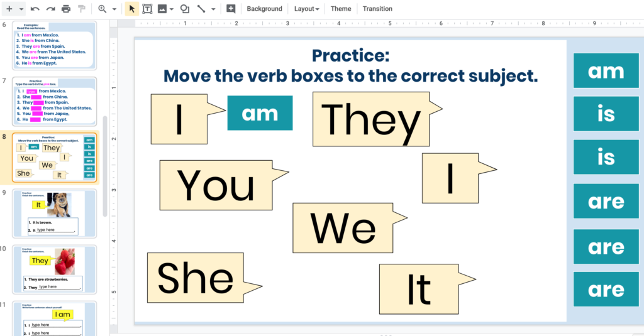Click the add comment icon

[231, 9]
